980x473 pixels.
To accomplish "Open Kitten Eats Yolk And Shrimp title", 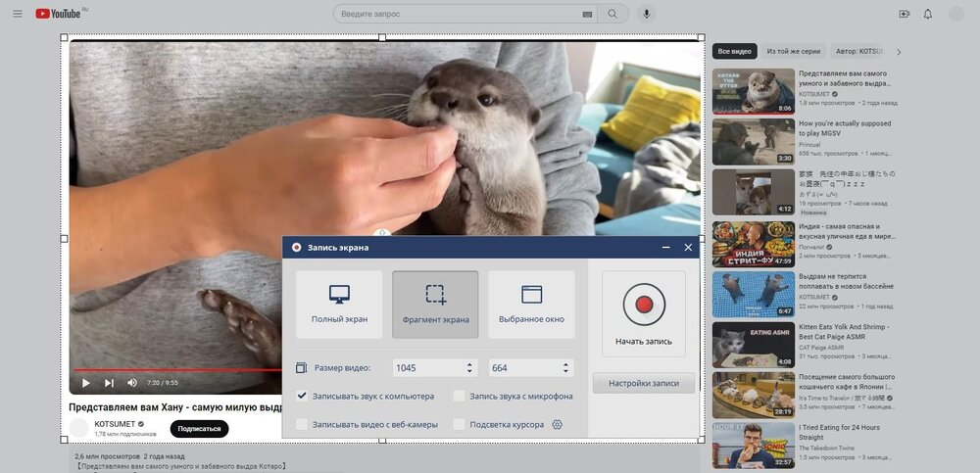I will pos(844,332).
